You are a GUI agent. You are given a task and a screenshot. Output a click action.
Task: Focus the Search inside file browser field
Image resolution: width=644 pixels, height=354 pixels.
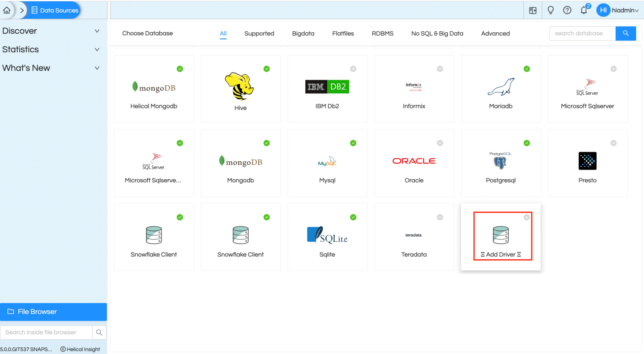coord(46,332)
